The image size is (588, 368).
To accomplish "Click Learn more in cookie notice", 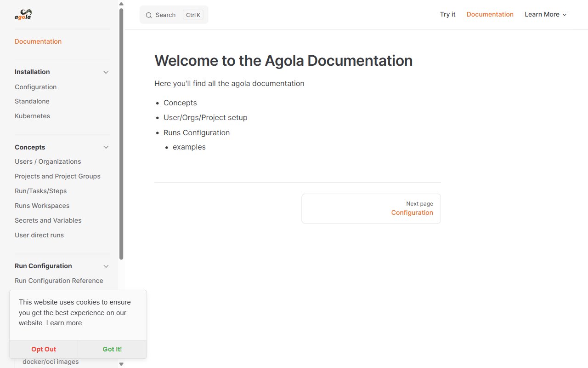I will [64, 323].
